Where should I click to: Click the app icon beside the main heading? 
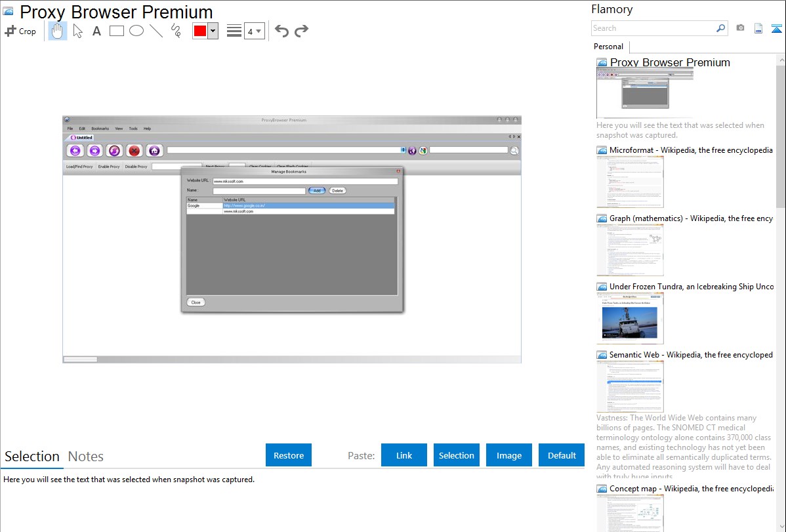[8, 11]
